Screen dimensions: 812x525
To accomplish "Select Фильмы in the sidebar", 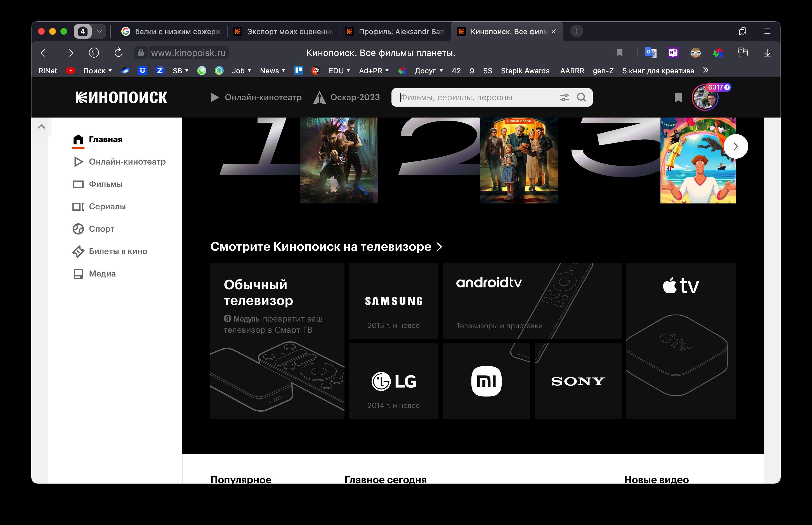I will (97, 184).
